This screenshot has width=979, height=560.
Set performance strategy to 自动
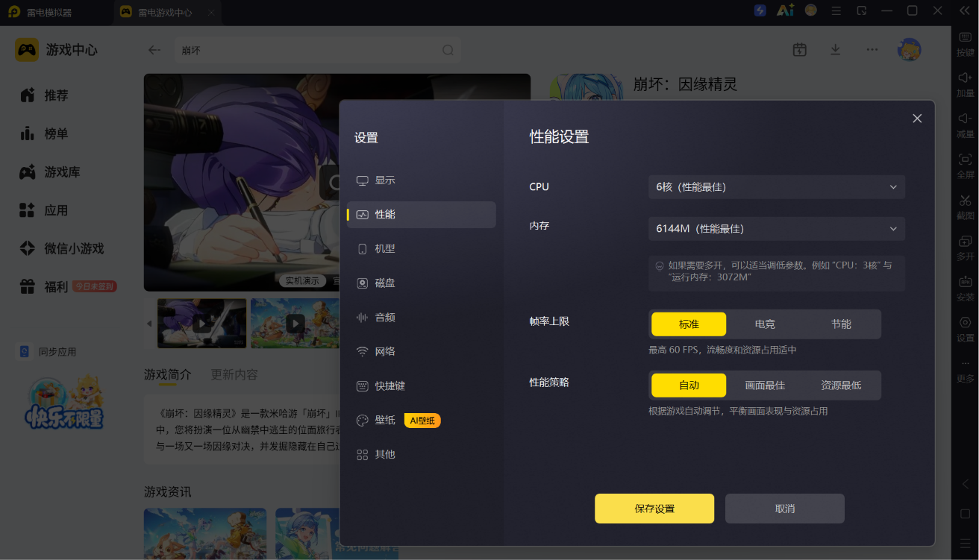pos(689,386)
